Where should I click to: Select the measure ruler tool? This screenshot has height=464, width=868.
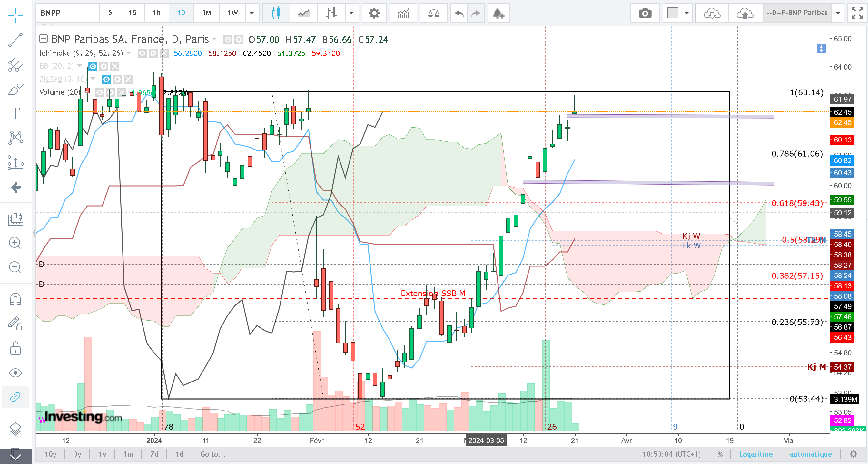point(15,218)
